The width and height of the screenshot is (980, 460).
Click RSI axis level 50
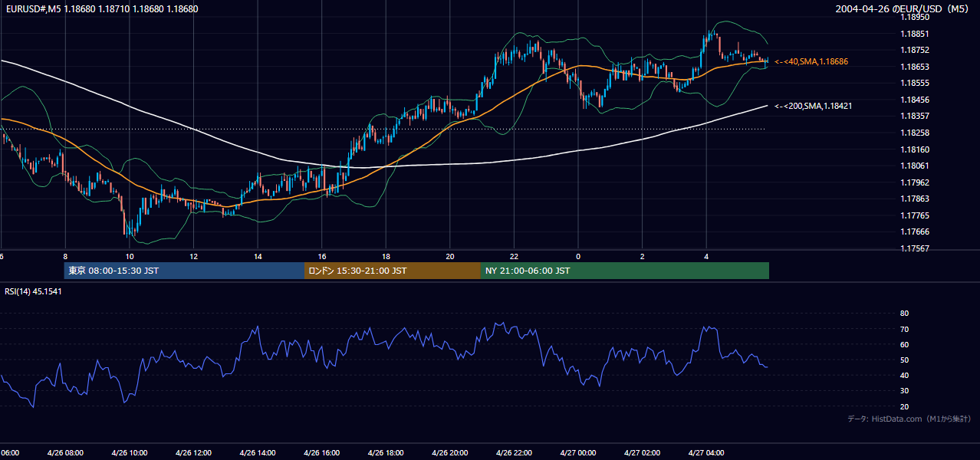pos(904,360)
